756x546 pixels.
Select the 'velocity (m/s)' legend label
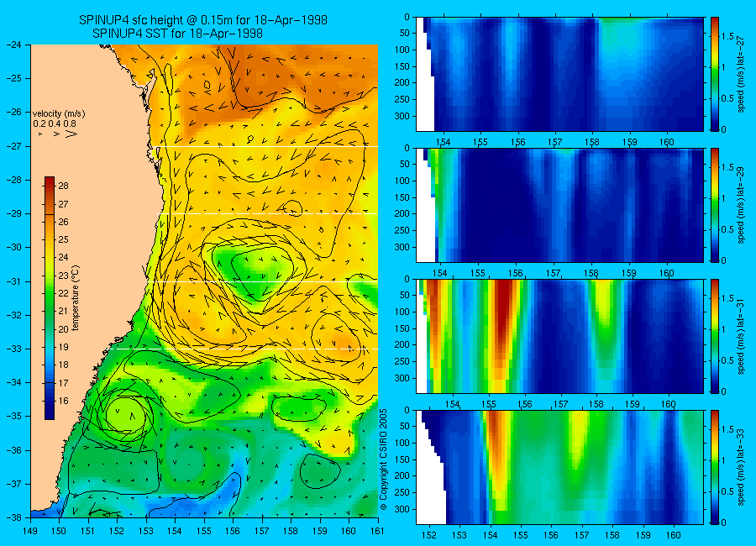59,114
